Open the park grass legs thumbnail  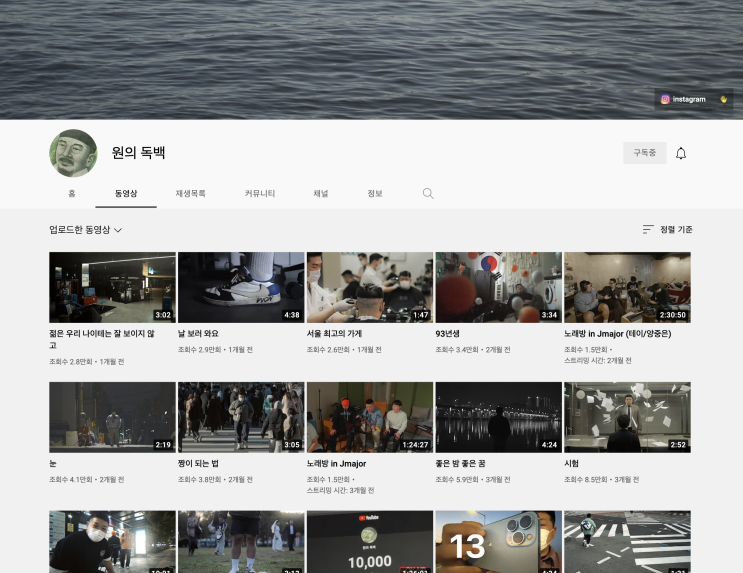[x=241, y=542]
